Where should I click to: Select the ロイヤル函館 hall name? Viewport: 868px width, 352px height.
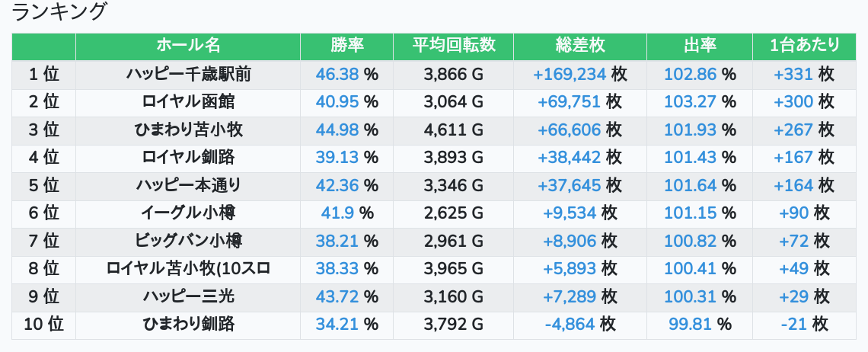[x=188, y=102]
